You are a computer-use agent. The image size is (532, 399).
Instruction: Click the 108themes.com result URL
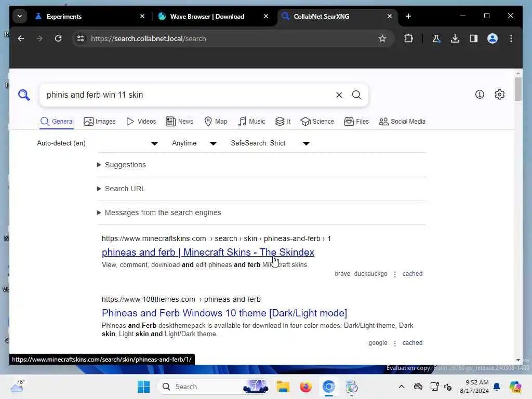pos(181,300)
